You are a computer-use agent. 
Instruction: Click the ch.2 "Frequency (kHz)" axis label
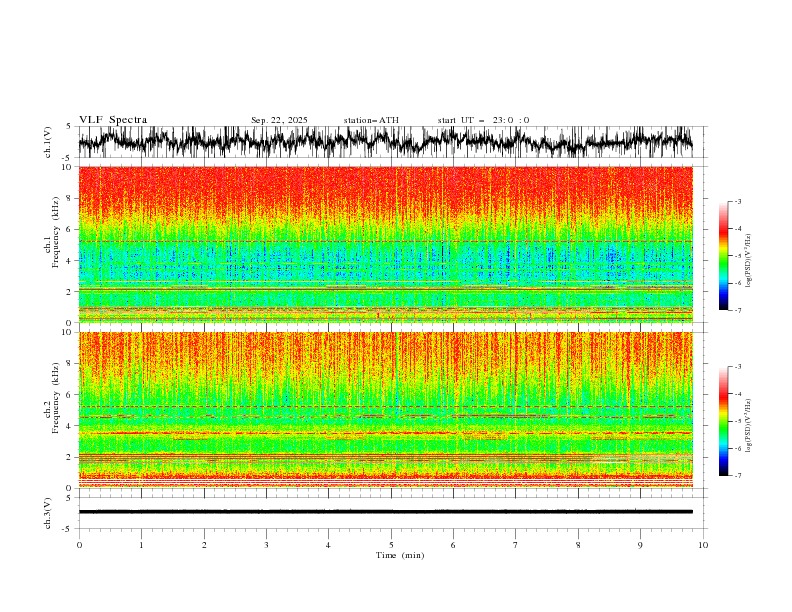56,397
